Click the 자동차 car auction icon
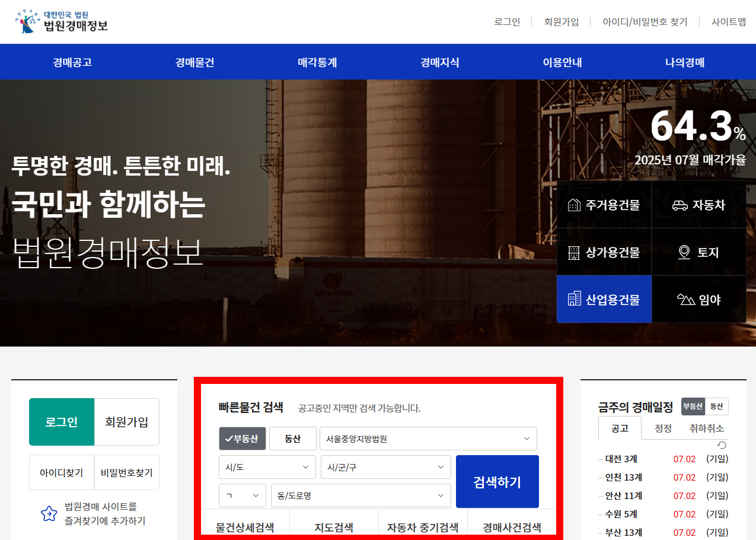The width and height of the screenshot is (756, 540). pos(698,204)
